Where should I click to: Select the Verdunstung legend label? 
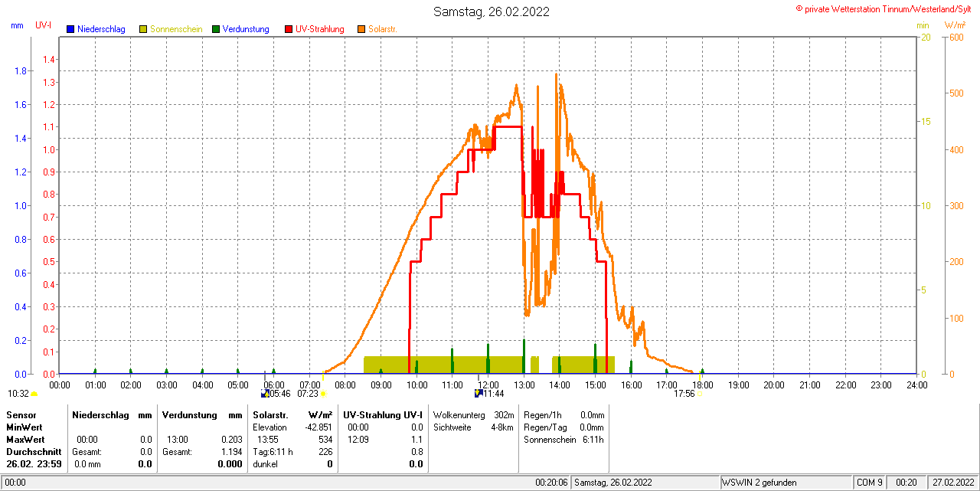pyautogui.click(x=246, y=29)
